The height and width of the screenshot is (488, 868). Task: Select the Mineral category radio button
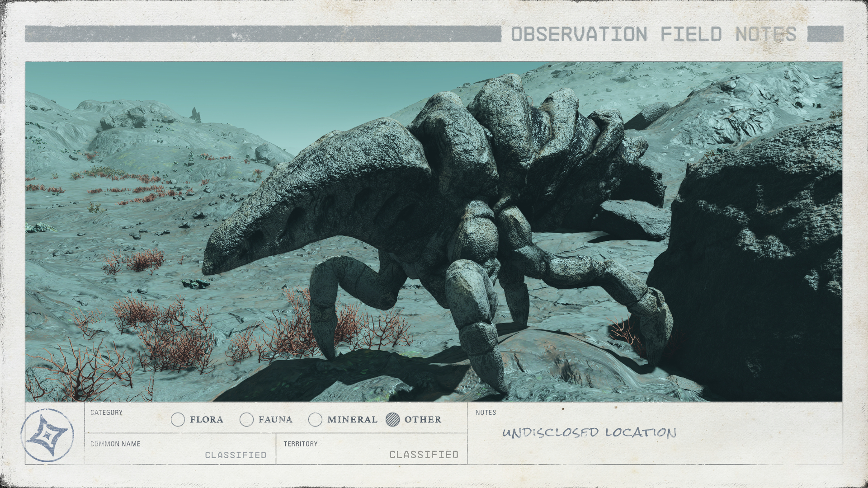(x=315, y=420)
